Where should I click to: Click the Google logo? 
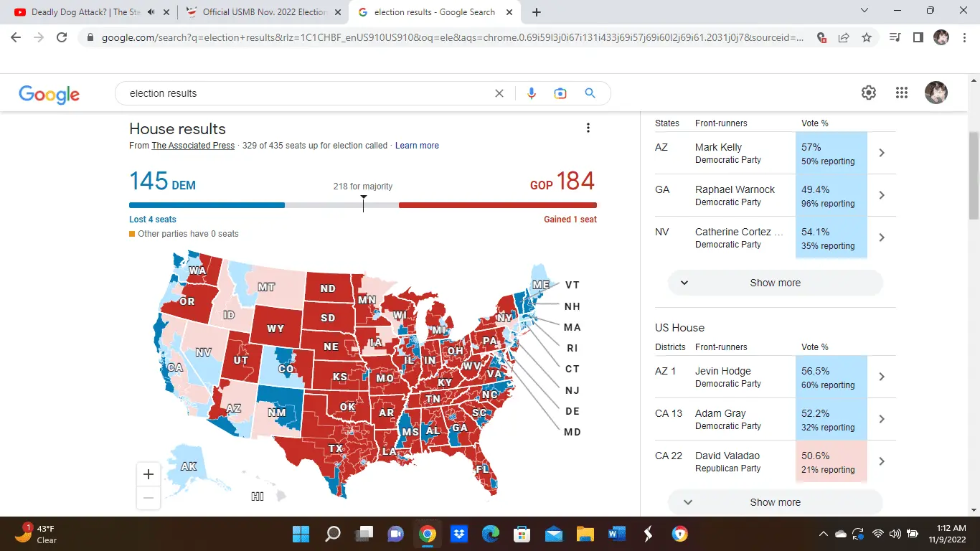[49, 94]
